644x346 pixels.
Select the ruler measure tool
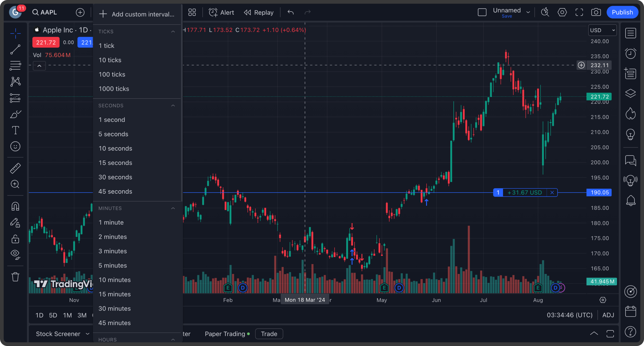(x=15, y=168)
